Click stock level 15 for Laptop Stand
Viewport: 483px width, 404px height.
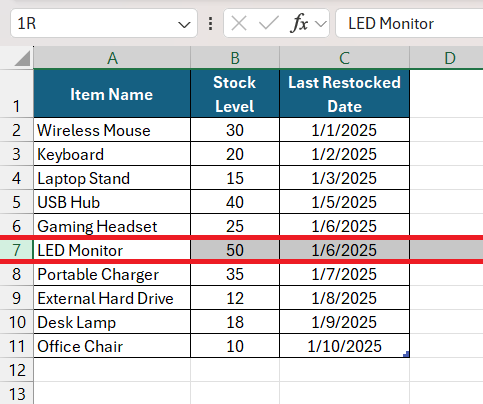tap(235, 178)
